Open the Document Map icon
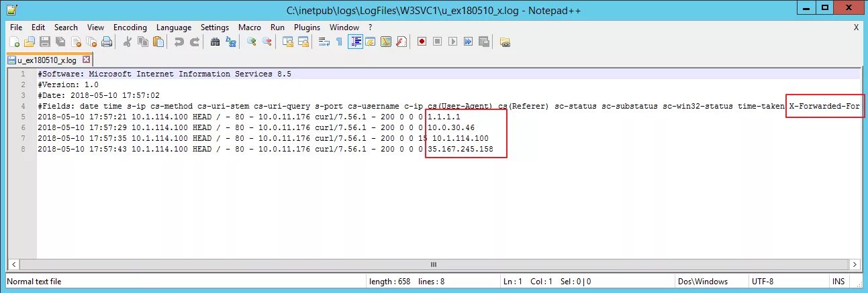Screen dimensions: 868x293 (386, 42)
